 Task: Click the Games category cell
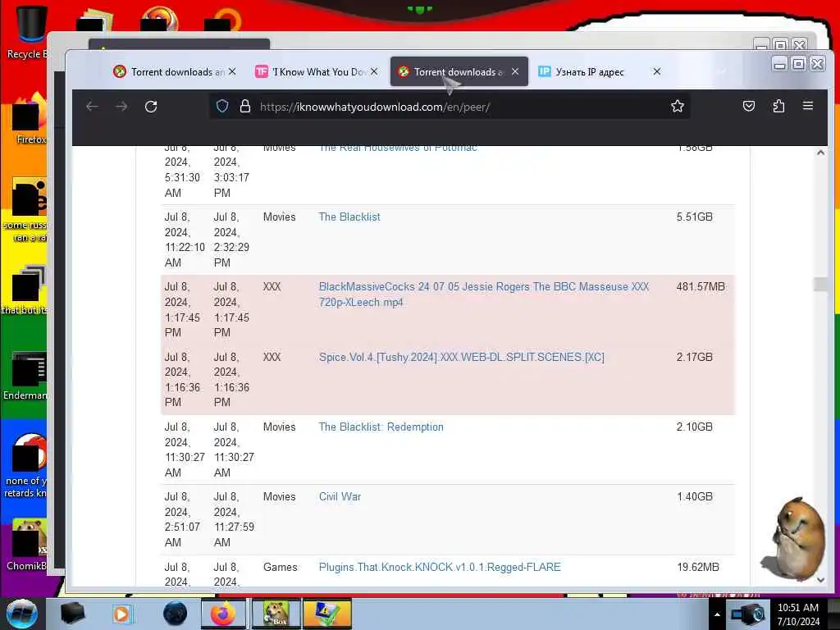click(x=280, y=568)
